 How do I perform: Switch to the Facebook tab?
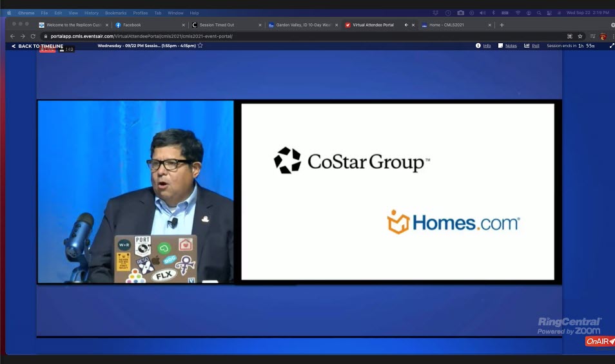point(149,24)
